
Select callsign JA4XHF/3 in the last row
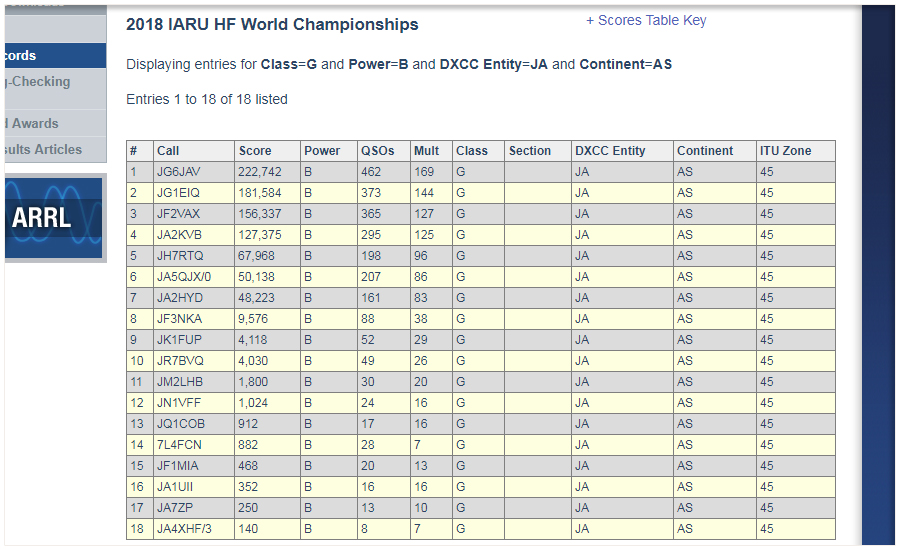(184, 529)
